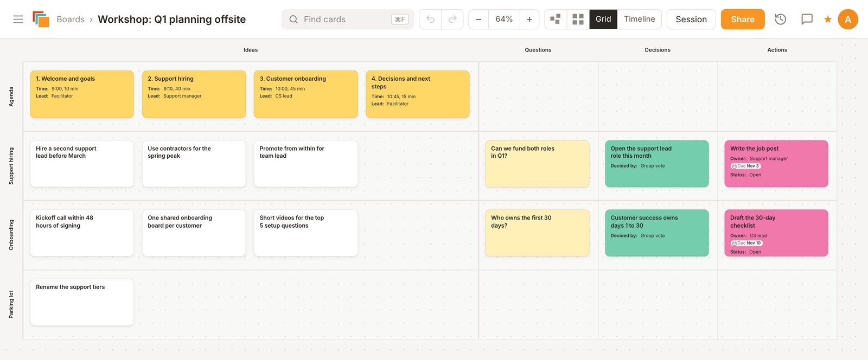Click the Parking lot row label

pyautogui.click(x=11, y=305)
